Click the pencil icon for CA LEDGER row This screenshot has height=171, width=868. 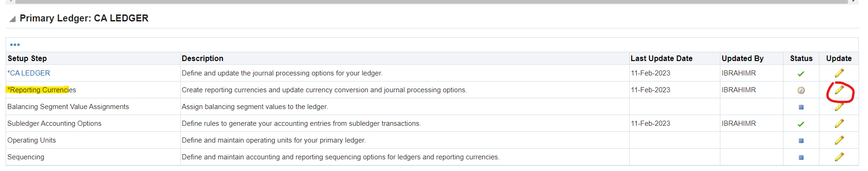click(839, 73)
